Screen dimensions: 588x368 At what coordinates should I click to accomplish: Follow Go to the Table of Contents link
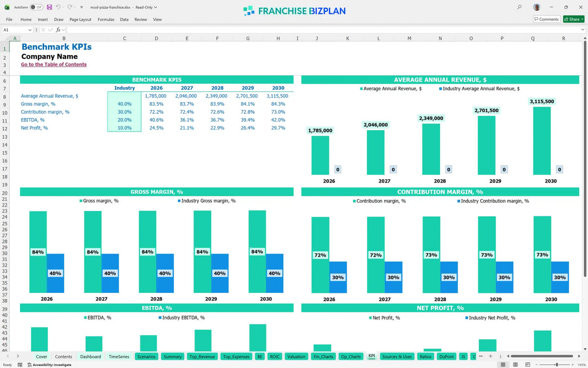[54, 64]
